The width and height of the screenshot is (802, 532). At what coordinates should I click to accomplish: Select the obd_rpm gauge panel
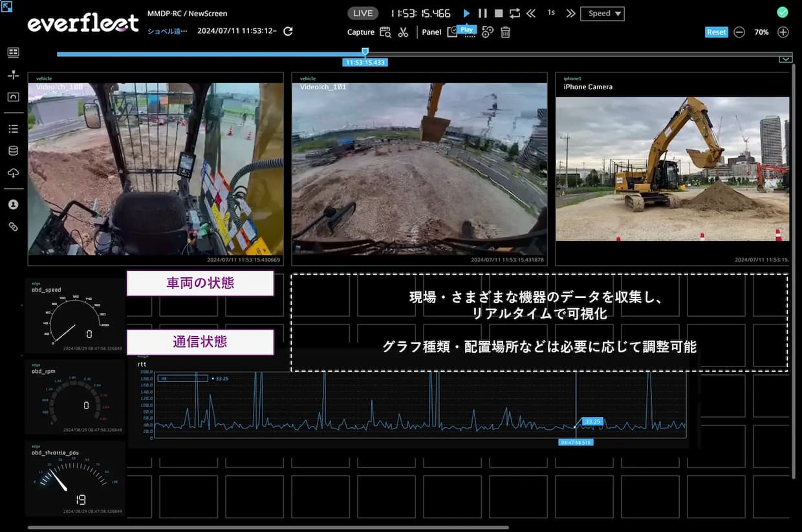[74, 397]
